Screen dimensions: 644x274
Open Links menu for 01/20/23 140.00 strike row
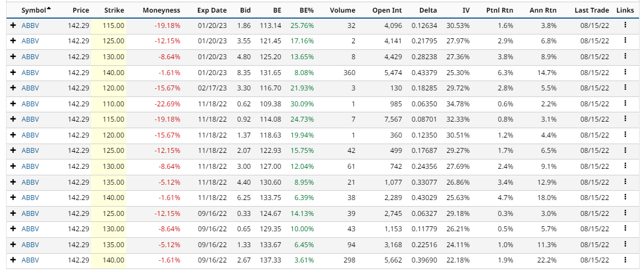(625, 72)
